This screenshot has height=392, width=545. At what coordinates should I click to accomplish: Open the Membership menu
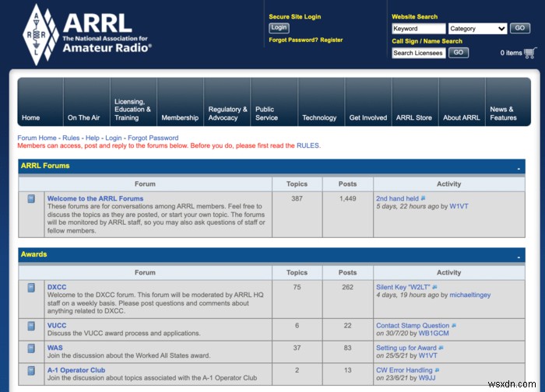pos(181,102)
